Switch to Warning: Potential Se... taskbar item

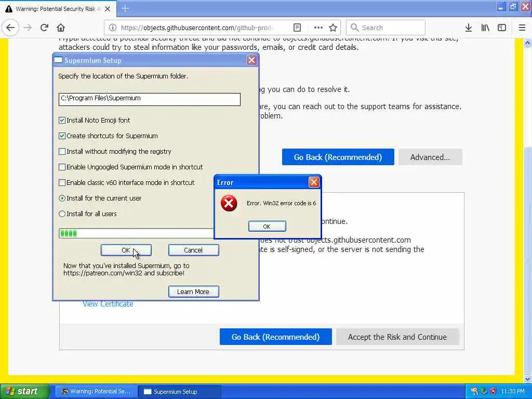(x=96, y=392)
